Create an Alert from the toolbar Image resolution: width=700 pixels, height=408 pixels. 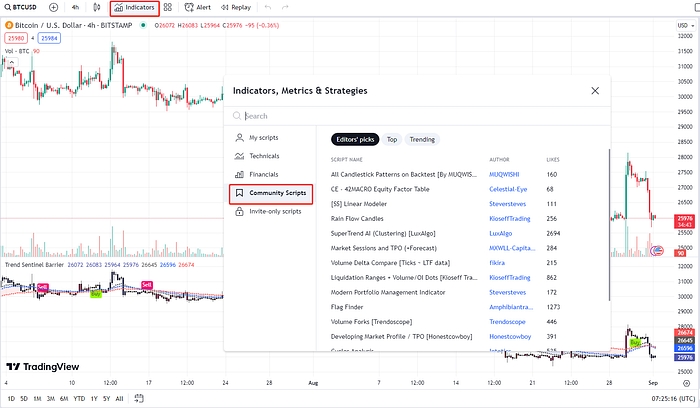198,7
